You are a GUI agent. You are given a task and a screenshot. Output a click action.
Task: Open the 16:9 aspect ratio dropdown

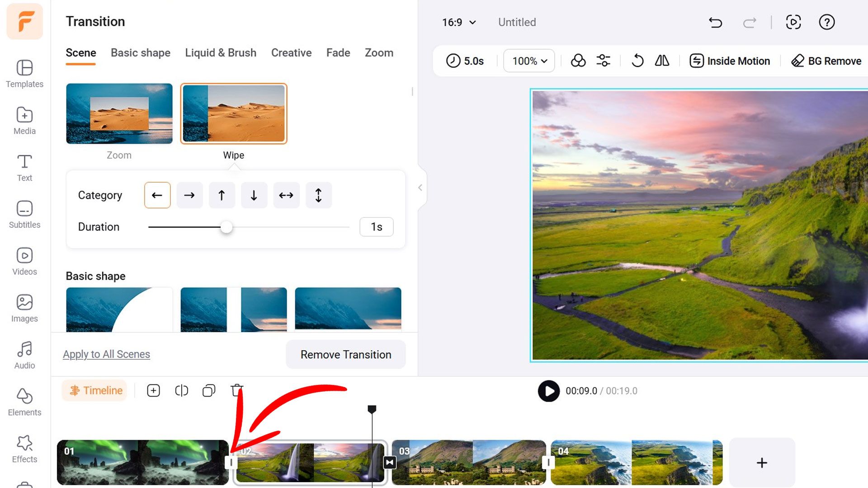[x=459, y=22]
